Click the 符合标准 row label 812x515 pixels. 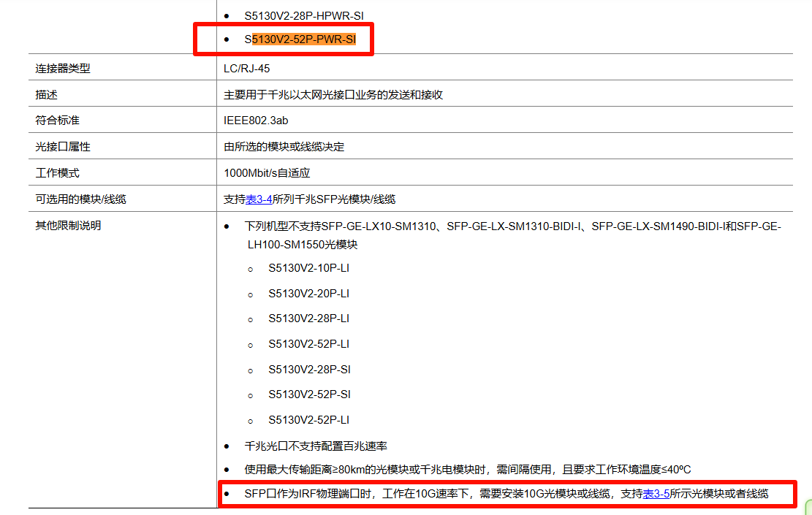[x=58, y=121]
